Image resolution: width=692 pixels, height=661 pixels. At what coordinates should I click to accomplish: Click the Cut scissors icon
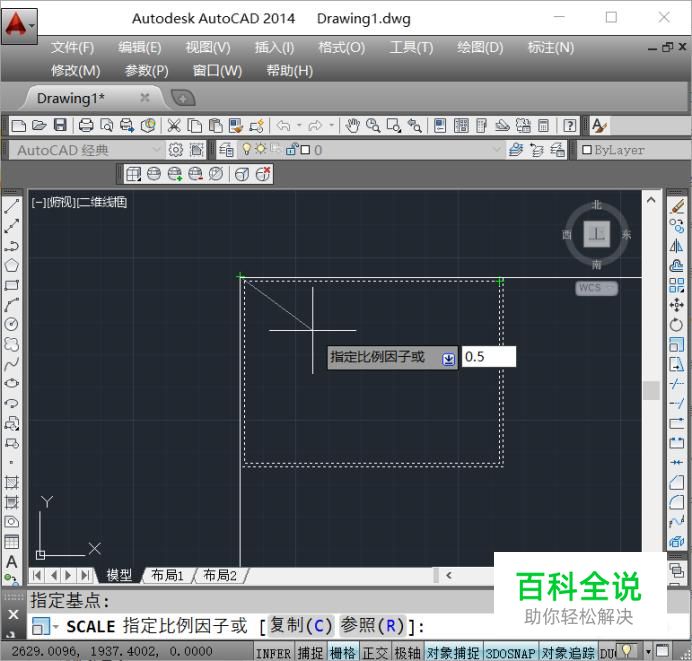coord(173,126)
